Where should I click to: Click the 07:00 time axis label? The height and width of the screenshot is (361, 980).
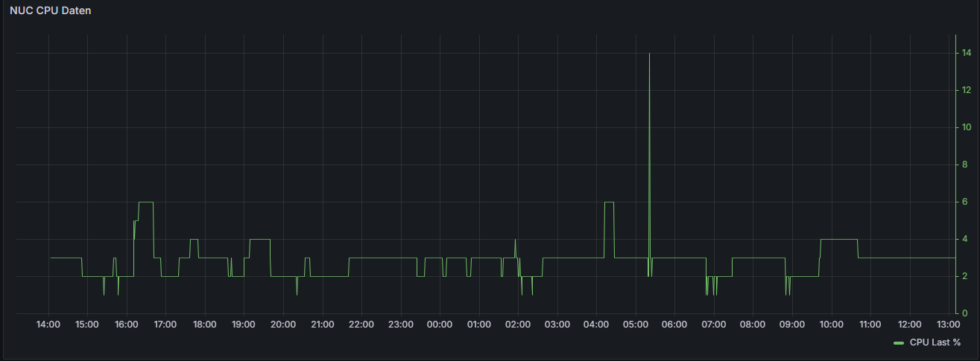[713, 325]
